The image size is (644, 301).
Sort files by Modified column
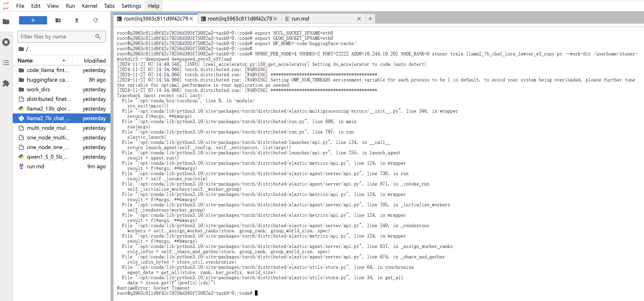95,61
